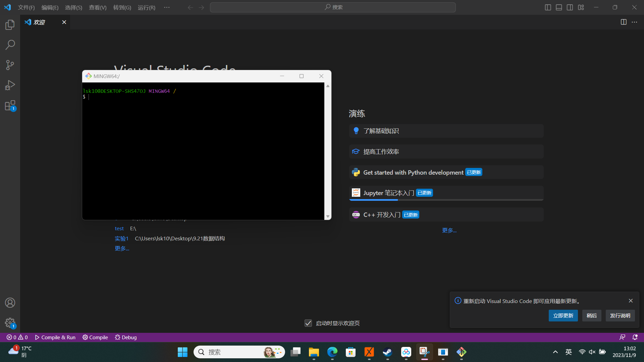Open the Manage gear settings icon
Screen dimensions: 644x362
point(10,323)
